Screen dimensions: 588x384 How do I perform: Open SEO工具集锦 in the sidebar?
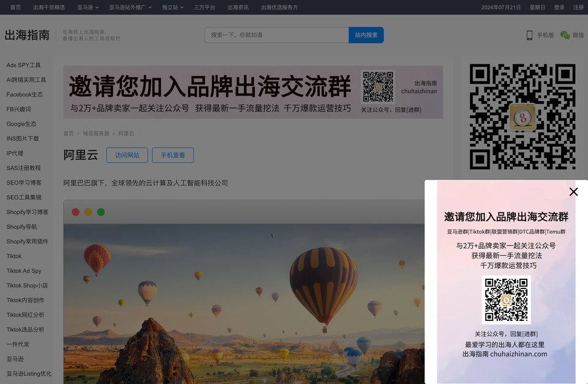coord(24,197)
